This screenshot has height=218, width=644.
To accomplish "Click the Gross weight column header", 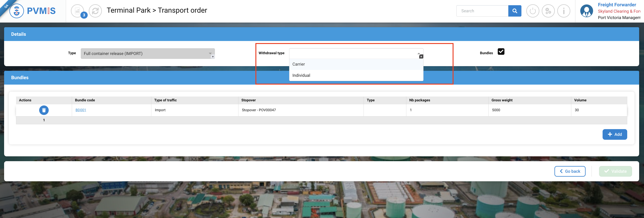I will 502,100.
